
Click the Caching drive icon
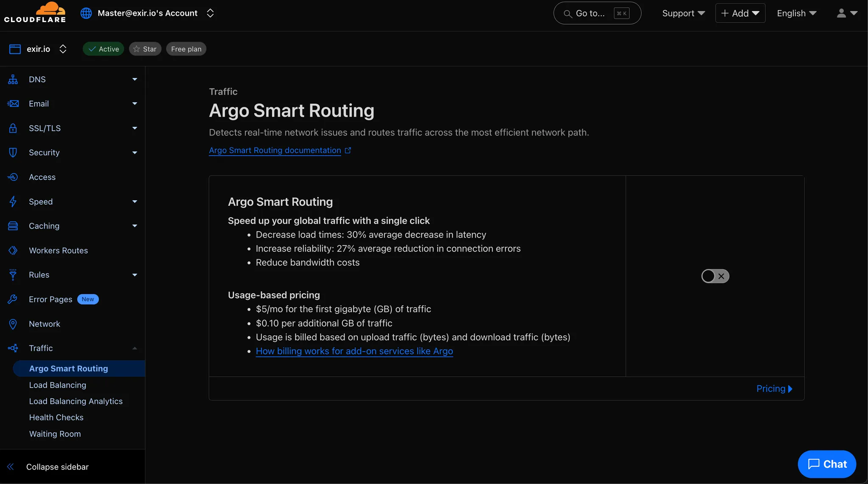click(x=13, y=226)
